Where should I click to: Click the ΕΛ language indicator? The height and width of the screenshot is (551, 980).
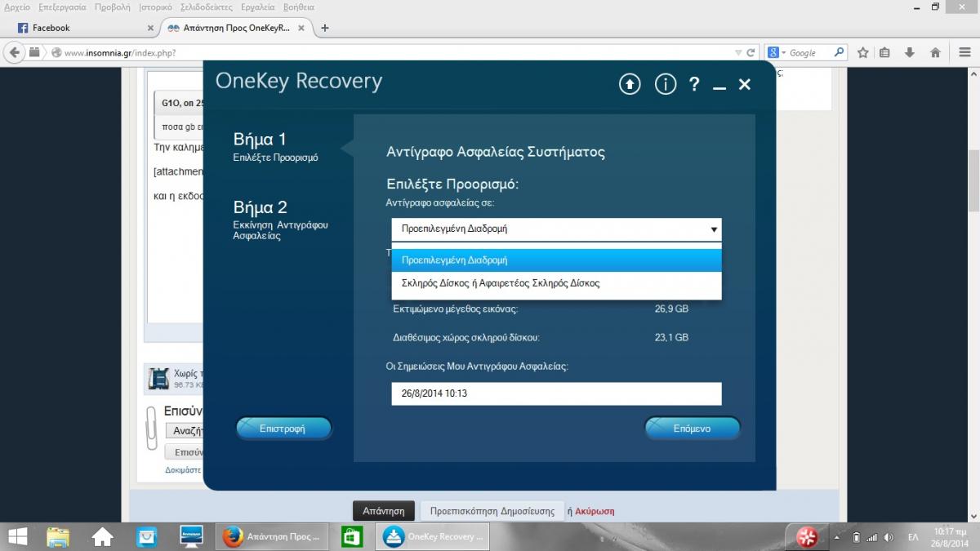(x=913, y=537)
